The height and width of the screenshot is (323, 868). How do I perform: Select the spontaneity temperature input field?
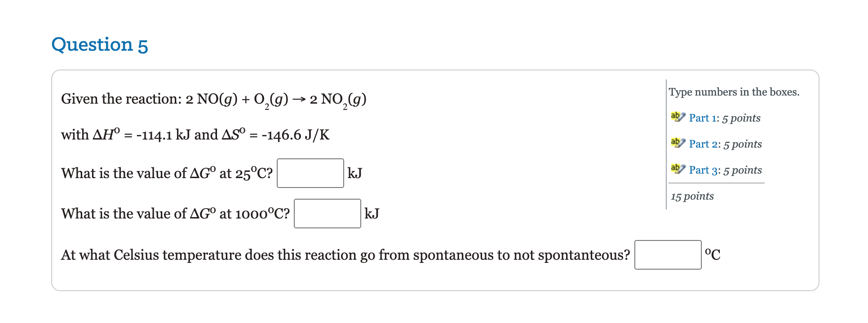pyautogui.click(x=668, y=255)
